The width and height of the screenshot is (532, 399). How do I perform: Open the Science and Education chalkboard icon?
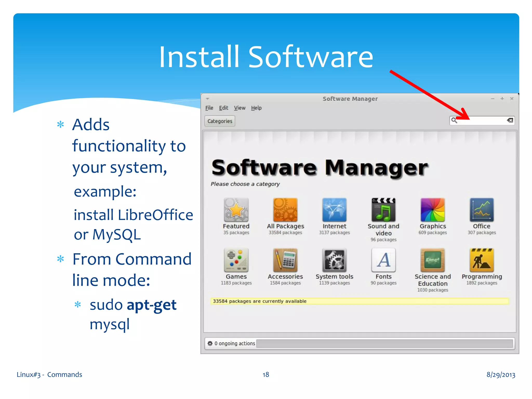tap(433, 260)
